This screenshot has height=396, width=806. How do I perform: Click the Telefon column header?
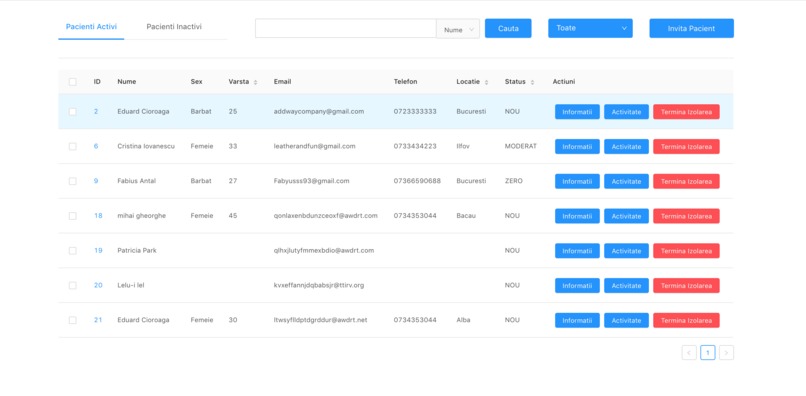(406, 82)
